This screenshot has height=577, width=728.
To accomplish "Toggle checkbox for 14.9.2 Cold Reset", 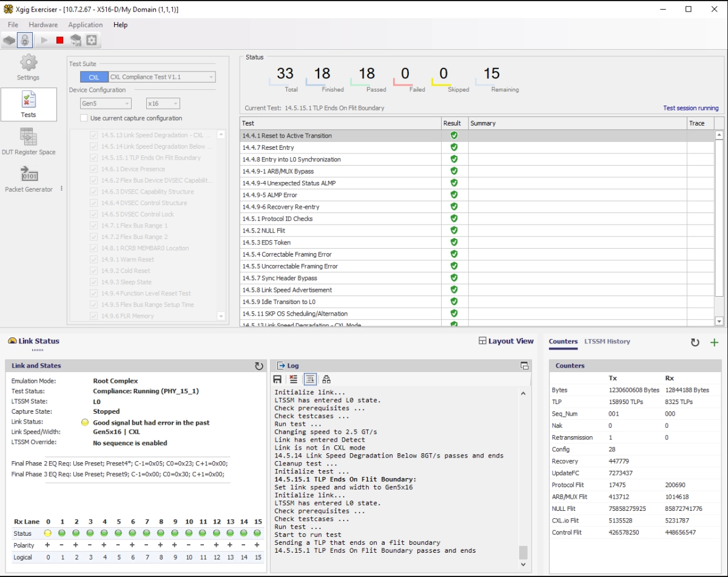I will (93, 271).
